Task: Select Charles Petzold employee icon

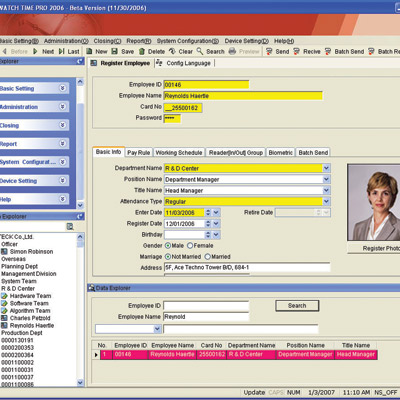Action: (4, 318)
